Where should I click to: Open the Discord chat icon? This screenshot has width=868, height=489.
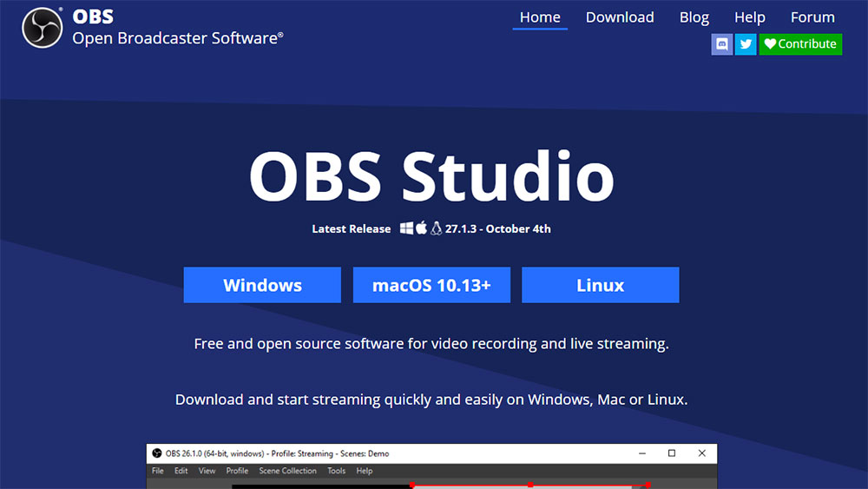pyautogui.click(x=722, y=44)
